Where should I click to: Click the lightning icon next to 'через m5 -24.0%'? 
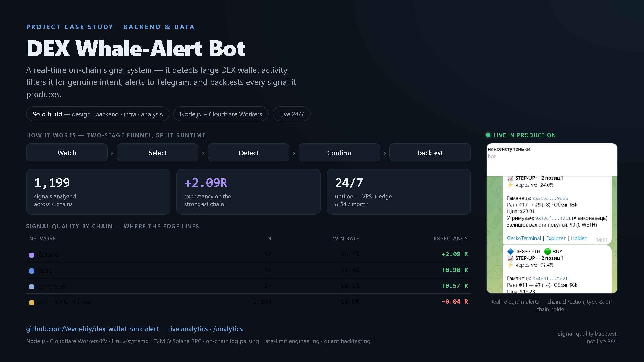pyautogui.click(x=510, y=185)
